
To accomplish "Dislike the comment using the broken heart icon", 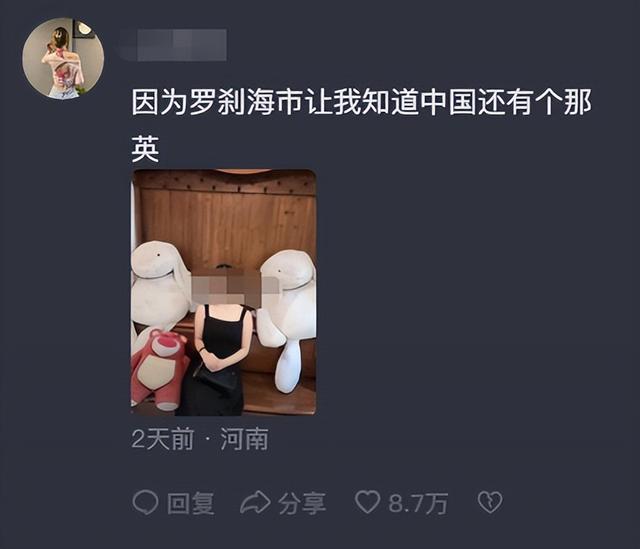I will (490, 502).
